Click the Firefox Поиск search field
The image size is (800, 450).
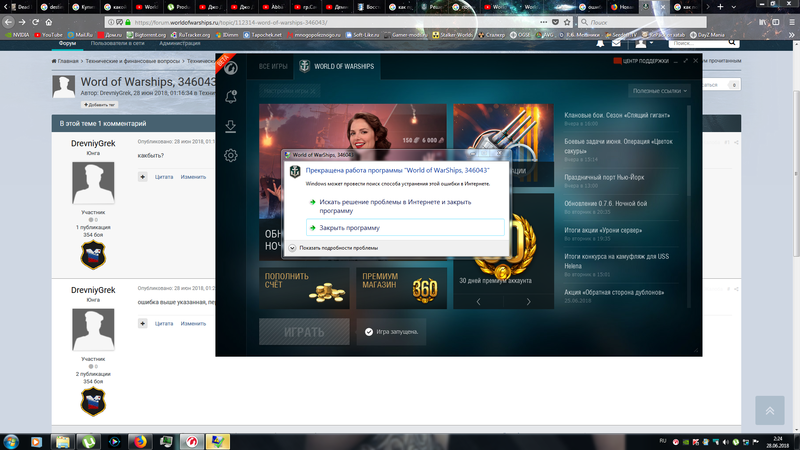pos(642,22)
